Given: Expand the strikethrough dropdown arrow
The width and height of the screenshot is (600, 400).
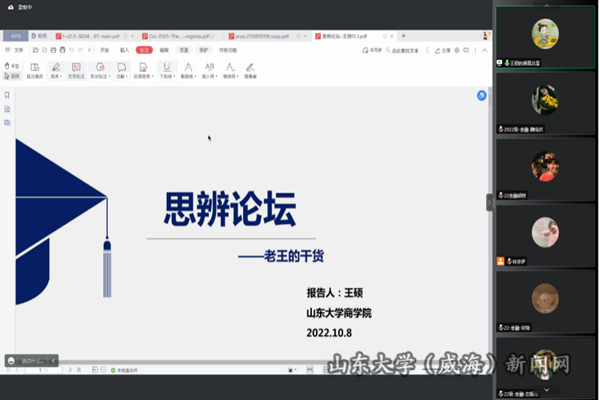Looking at the screenshot, I should [x=196, y=76].
